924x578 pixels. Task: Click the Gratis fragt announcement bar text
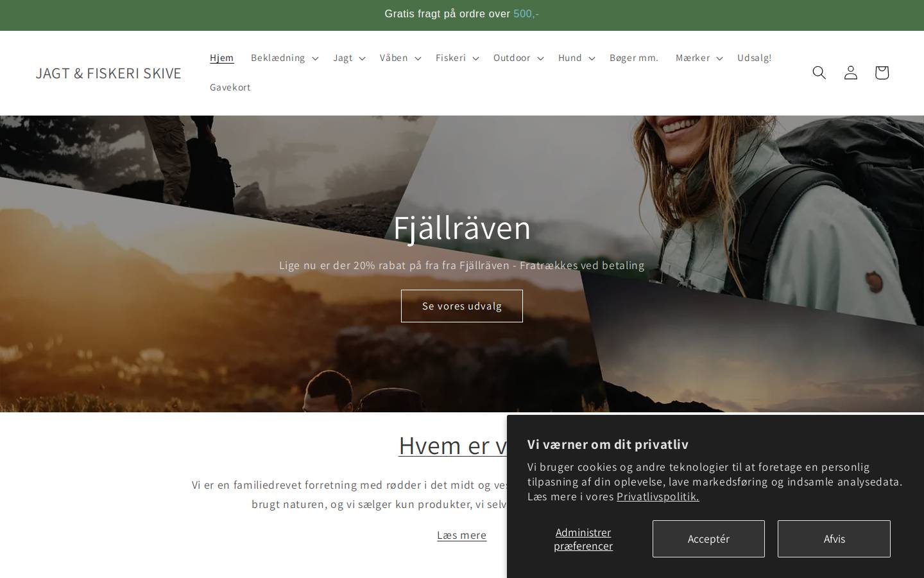coord(462,14)
